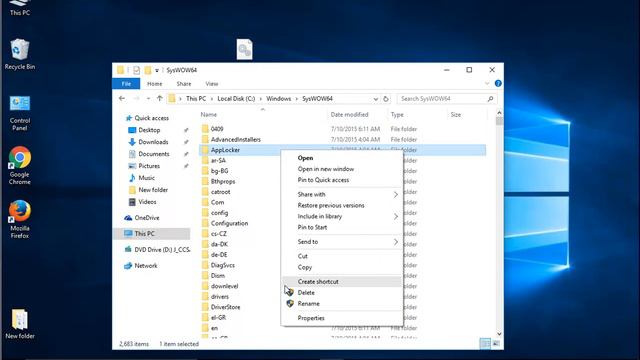Open the Home ribbon tab

(154, 84)
